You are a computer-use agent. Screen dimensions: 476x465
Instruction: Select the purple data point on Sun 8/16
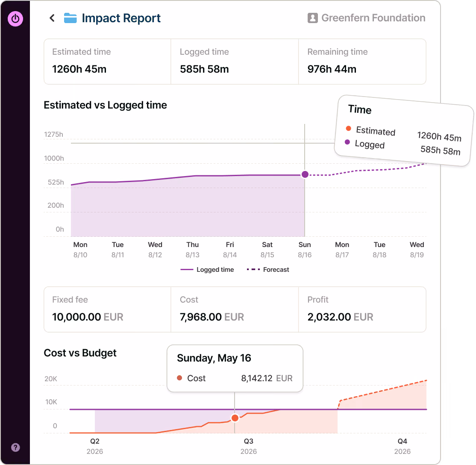pyautogui.click(x=305, y=175)
